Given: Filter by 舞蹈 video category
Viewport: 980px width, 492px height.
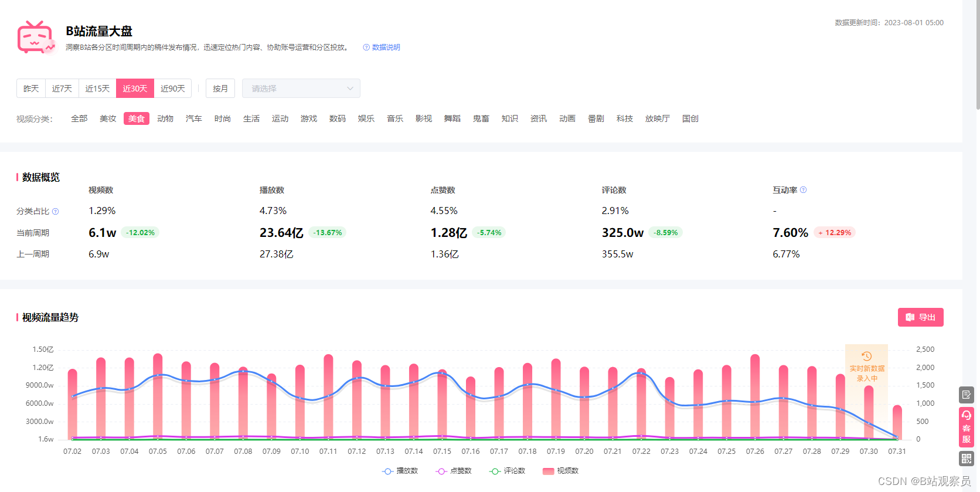Looking at the screenshot, I should coord(452,118).
